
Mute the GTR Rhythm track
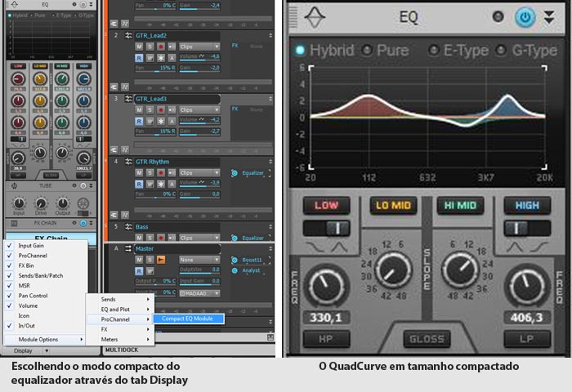coord(139,172)
